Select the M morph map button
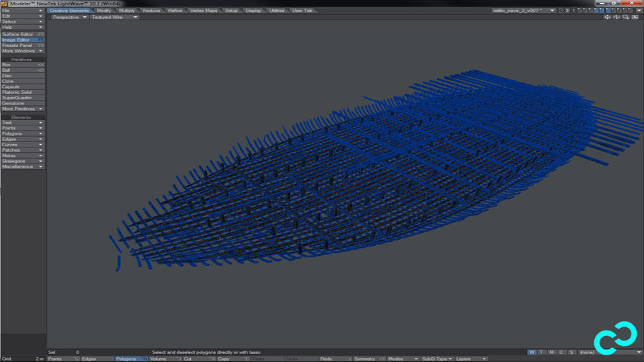The height and width of the screenshot is (362, 644). pos(551,352)
